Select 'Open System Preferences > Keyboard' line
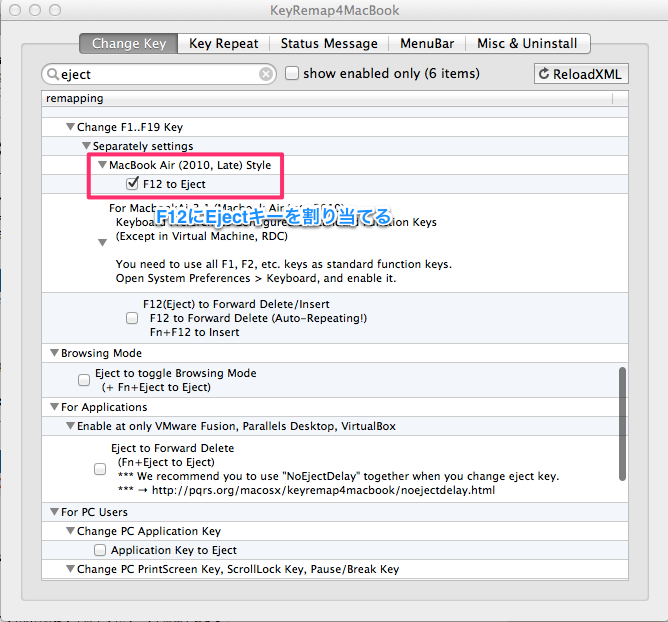This screenshot has height=622, width=668. point(256,278)
